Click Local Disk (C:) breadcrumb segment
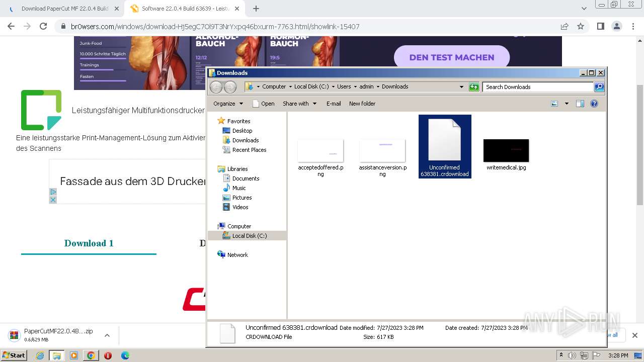The image size is (644, 362). [311, 86]
